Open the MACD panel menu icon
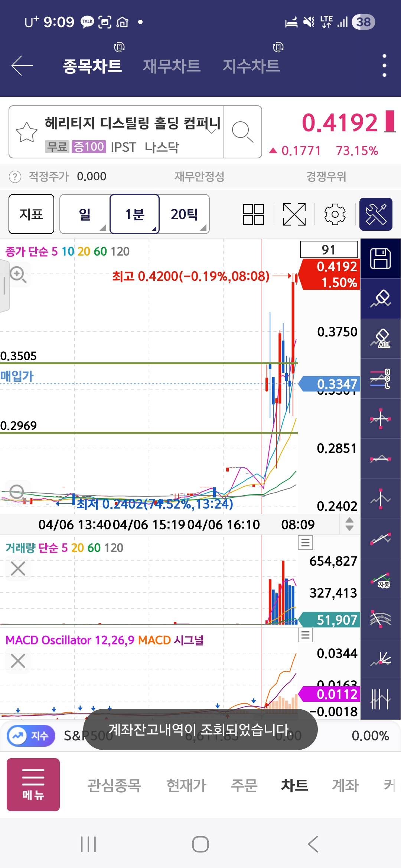 point(305,635)
